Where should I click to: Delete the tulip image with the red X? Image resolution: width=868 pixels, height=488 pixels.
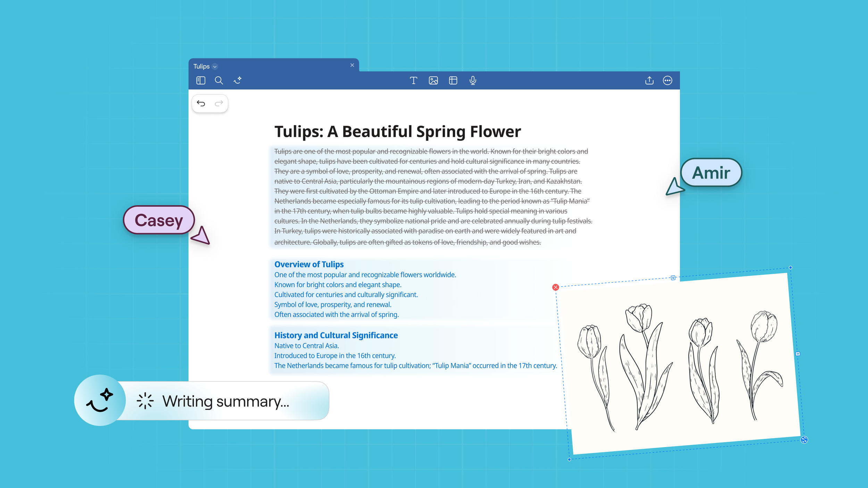click(x=556, y=287)
